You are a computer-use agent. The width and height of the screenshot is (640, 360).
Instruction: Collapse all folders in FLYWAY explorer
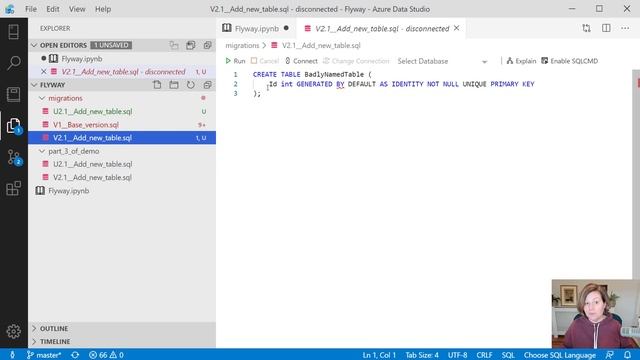(x=207, y=85)
